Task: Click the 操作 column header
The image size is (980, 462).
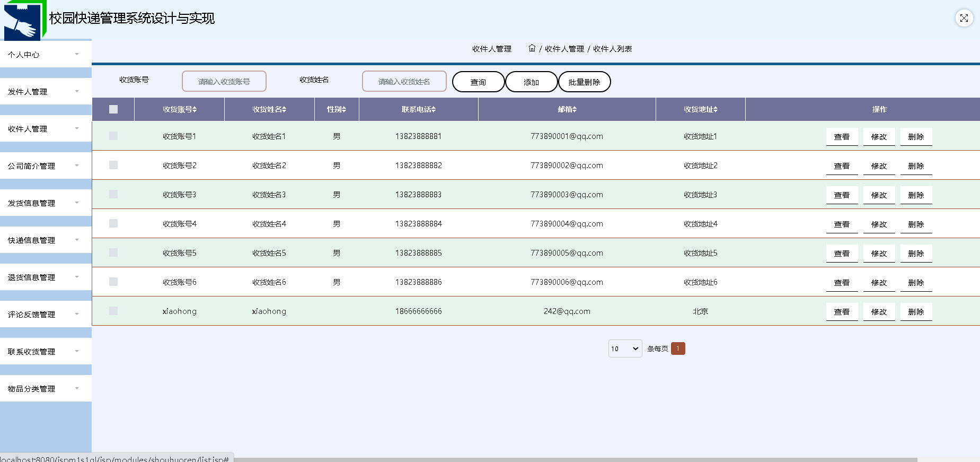Action: coord(880,109)
